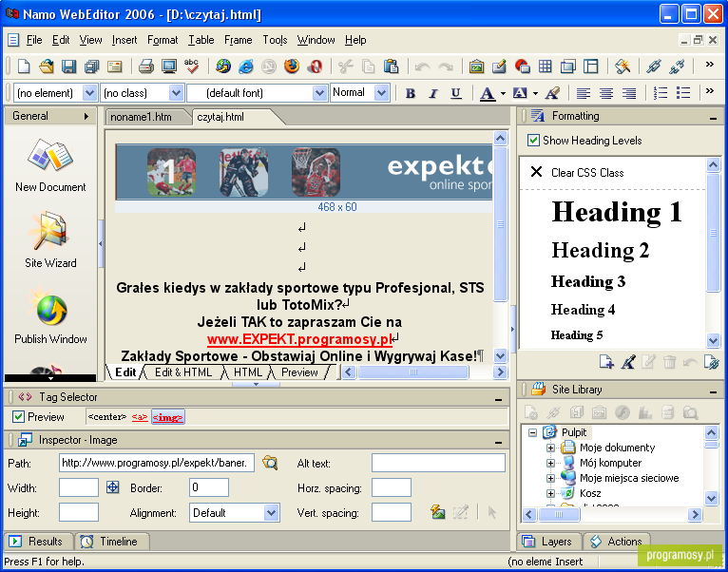
Task: Switch to Edit & HTML view tab
Action: point(183,372)
